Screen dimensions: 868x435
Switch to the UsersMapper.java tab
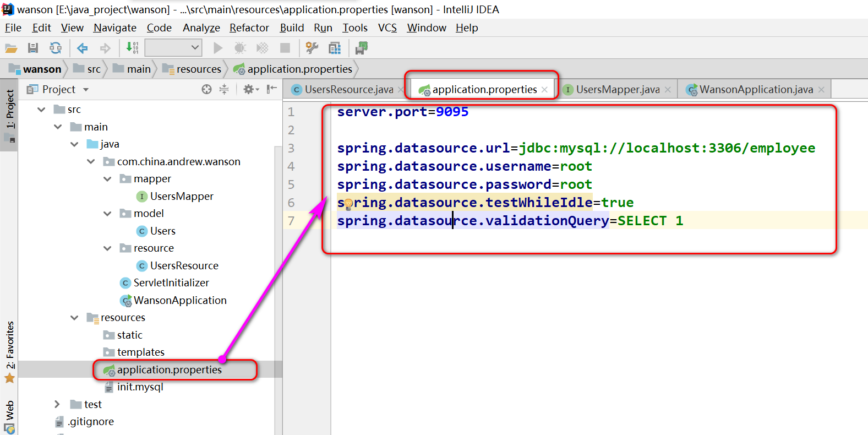click(618, 89)
